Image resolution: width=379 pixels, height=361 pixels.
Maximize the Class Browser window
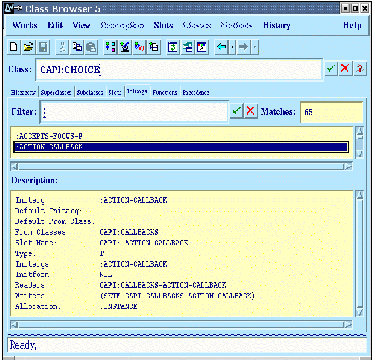pyautogui.click(x=355, y=8)
